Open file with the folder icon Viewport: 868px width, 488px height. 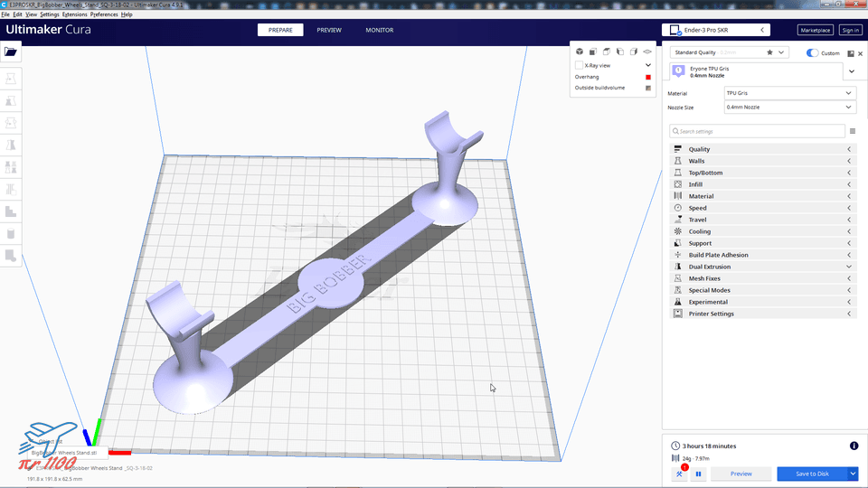click(x=11, y=52)
